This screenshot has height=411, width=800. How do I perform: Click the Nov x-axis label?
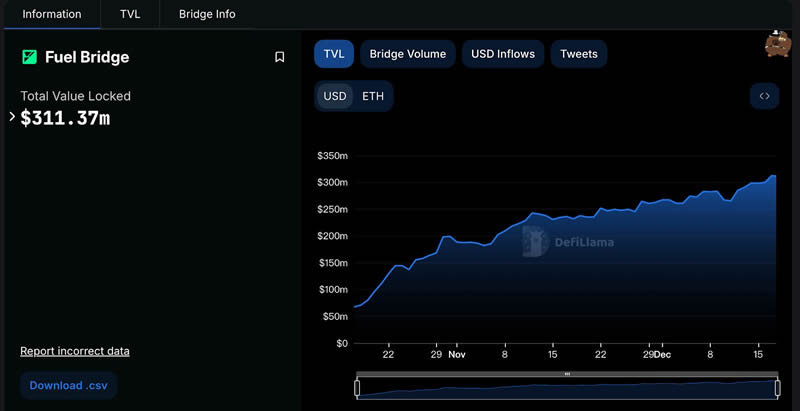(x=457, y=354)
